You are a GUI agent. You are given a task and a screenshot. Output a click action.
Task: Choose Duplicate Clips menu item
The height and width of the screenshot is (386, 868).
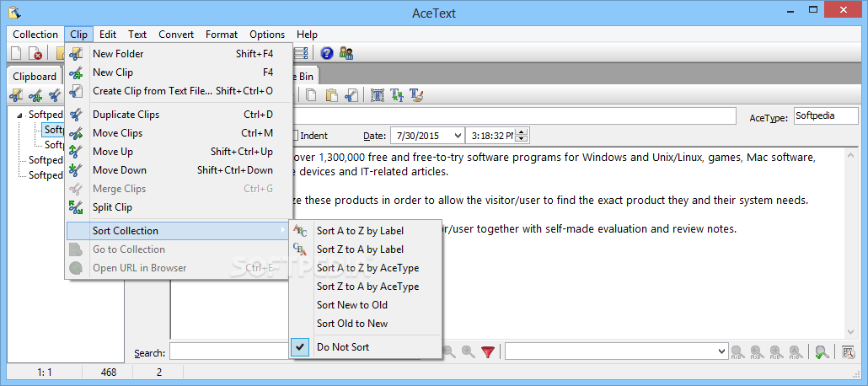coord(179,115)
